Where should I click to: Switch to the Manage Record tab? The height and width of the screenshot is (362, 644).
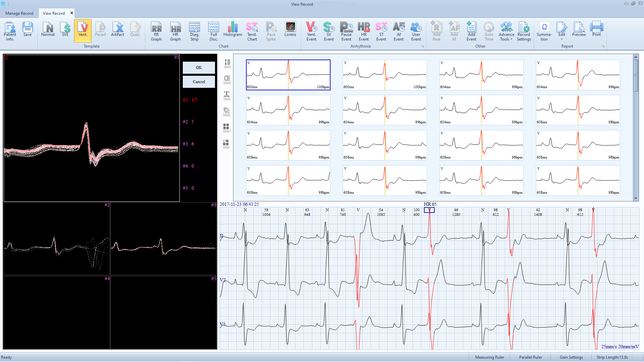pyautogui.click(x=19, y=13)
